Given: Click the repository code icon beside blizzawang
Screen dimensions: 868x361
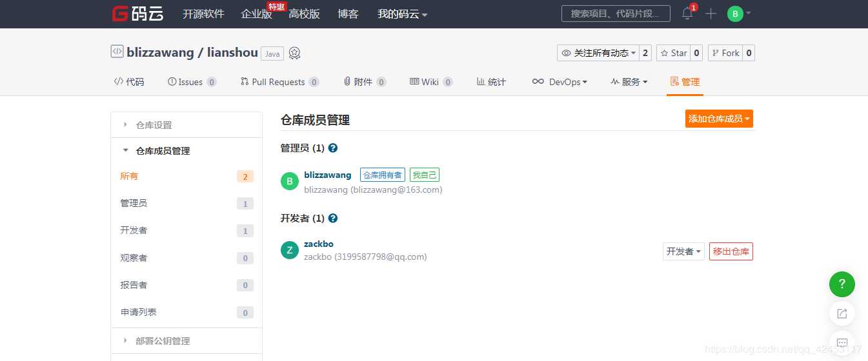Looking at the screenshot, I should (117, 52).
